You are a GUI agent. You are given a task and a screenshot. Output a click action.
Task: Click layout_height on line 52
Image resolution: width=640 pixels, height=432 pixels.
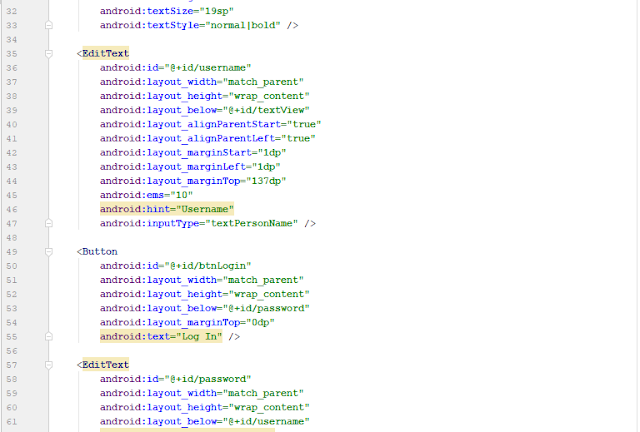184,294
